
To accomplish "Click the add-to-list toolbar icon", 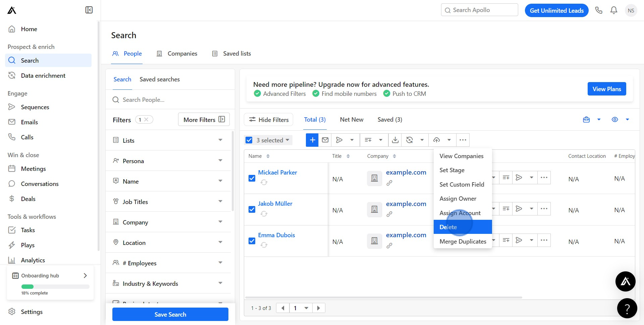I will tap(368, 140).
